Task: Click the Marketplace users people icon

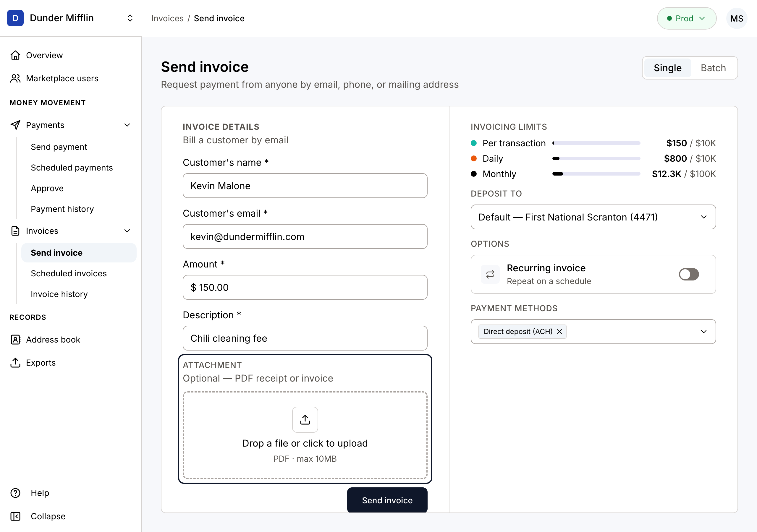Action: 15,78
